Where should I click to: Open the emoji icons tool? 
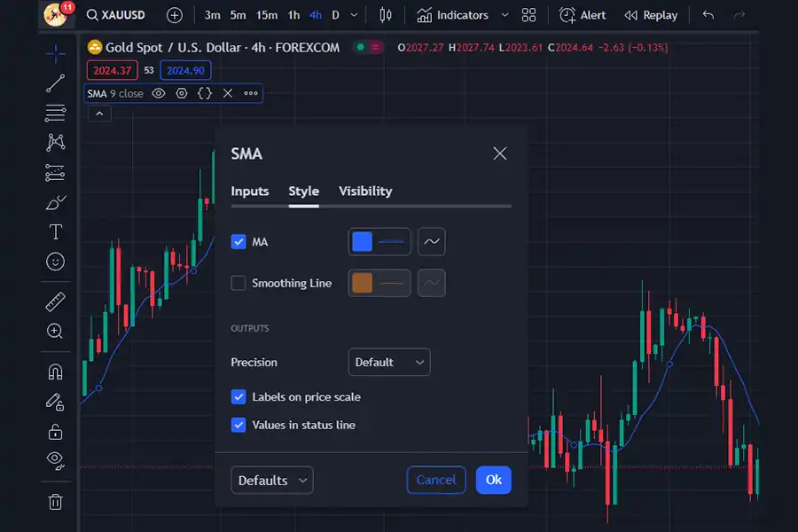[55, 262]
